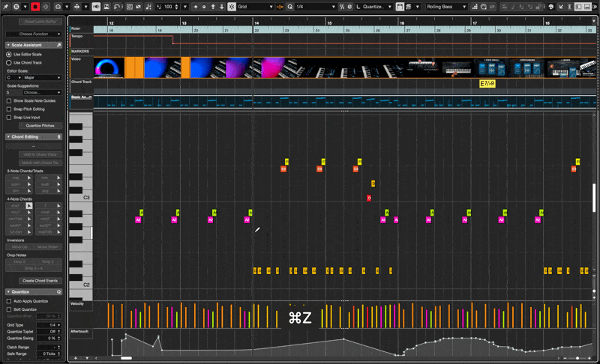Open the Choose Function dropdown
Viewport: 600px width, 364px height.
[33, 34]
